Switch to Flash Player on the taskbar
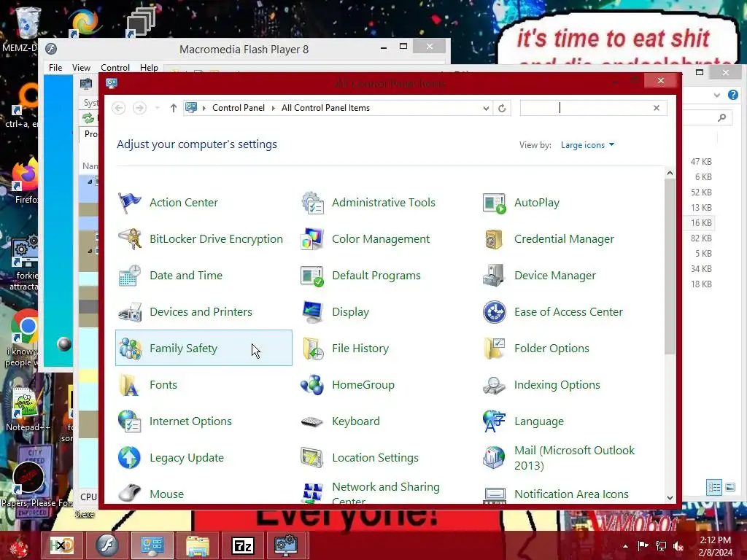This screenshot has height=560, width=747. click(107, 545)
